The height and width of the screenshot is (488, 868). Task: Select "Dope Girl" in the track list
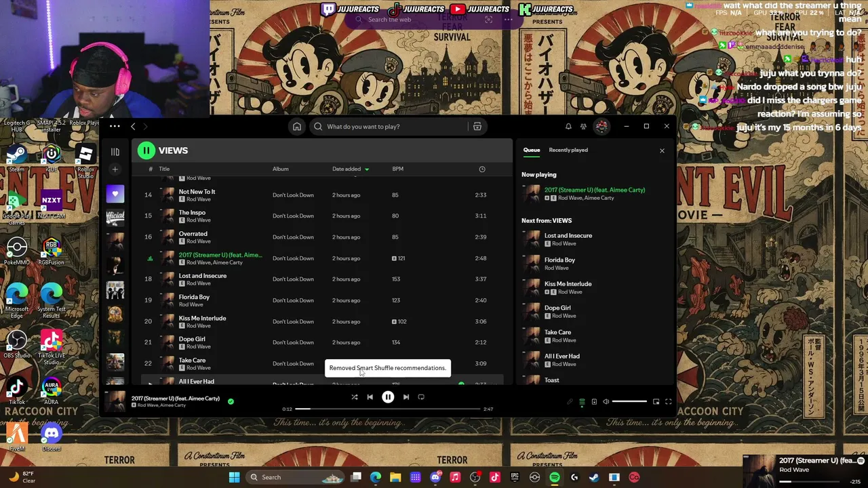pos(322,342)
